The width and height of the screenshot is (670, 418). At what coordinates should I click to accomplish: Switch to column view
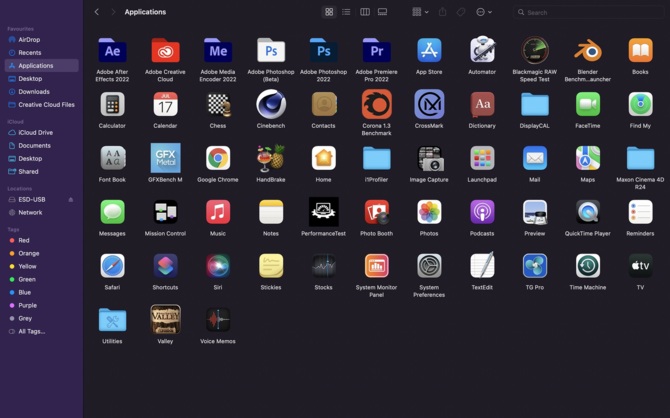pyautogui.click(x=365, y=12)
